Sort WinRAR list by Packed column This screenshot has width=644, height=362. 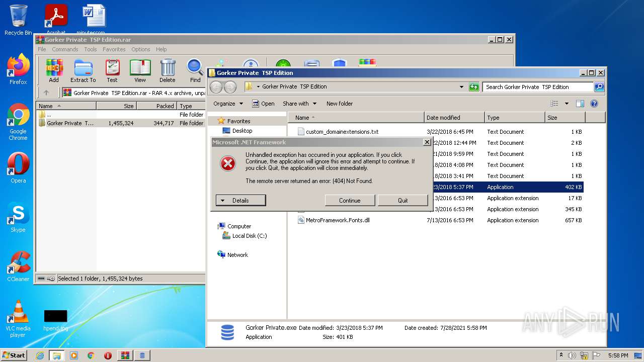(x=156, y=106)
